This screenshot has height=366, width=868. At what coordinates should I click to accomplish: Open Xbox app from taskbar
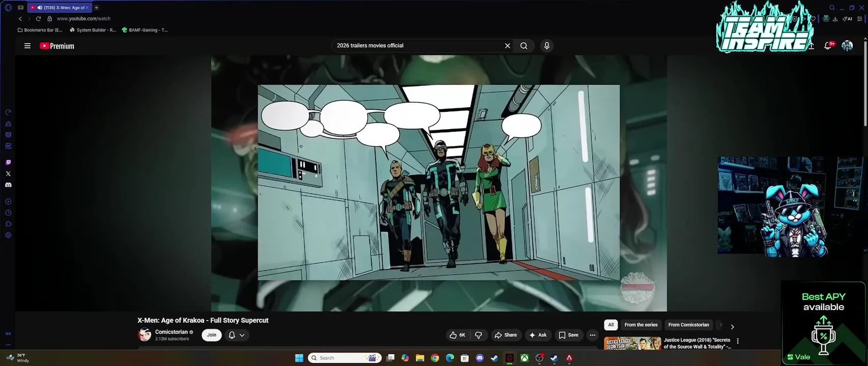[x=524, y=358]
